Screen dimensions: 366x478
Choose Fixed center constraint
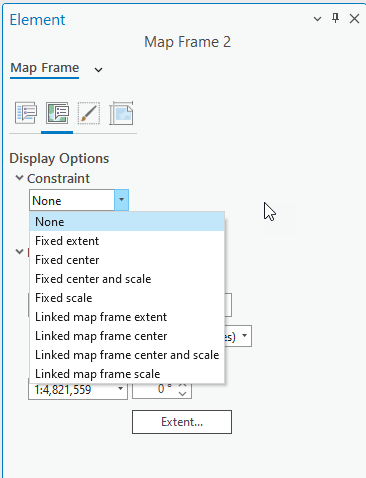pos(127,260)
